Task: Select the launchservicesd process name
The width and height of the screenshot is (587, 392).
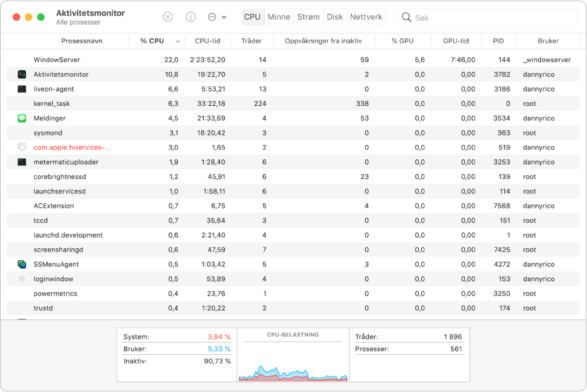Action: pos(59,191)
